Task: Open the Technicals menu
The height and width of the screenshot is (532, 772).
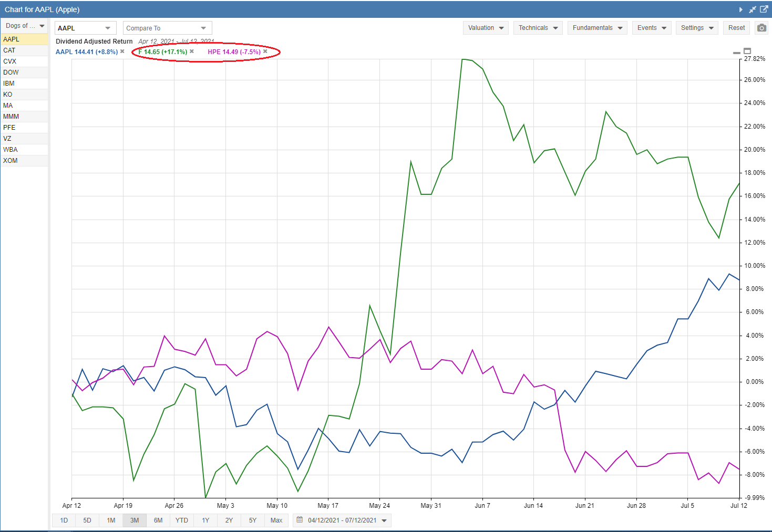Action: [538, 28]
